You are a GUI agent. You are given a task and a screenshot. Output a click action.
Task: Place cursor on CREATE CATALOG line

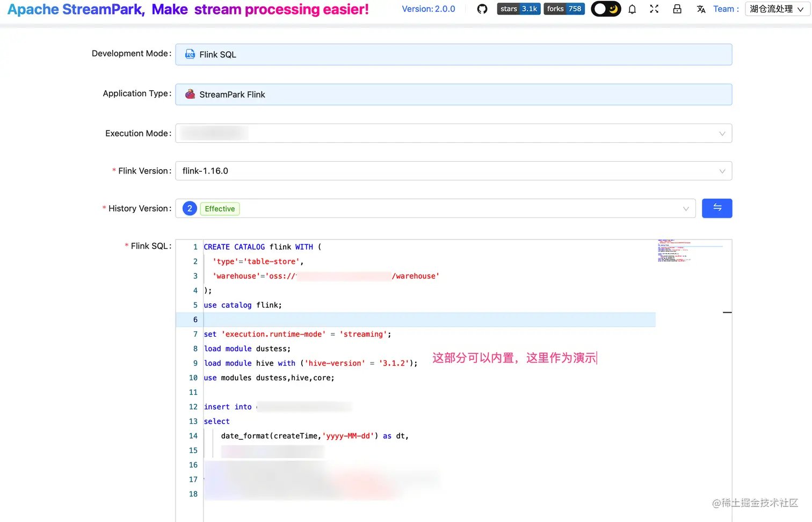263,247
